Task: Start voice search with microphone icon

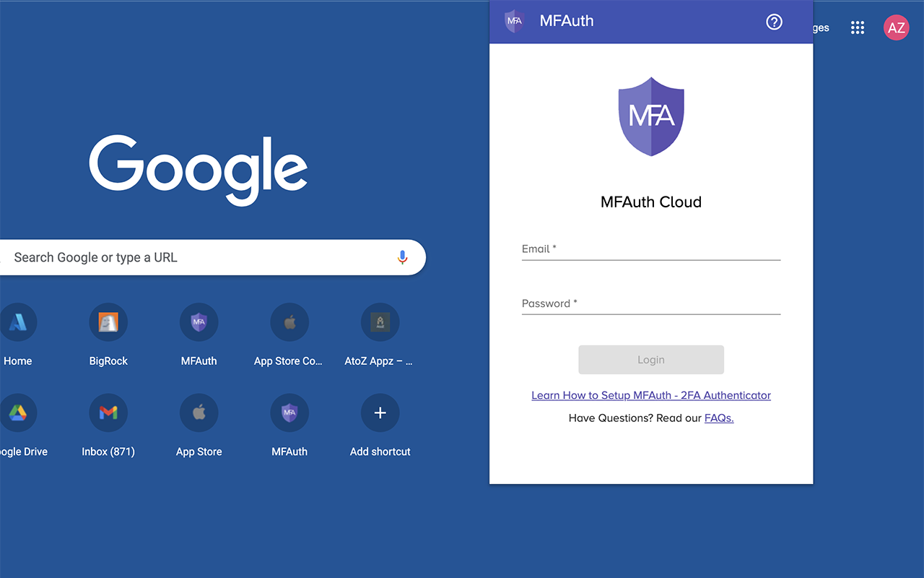Action: pyautogui.click(x=403, y=257)
